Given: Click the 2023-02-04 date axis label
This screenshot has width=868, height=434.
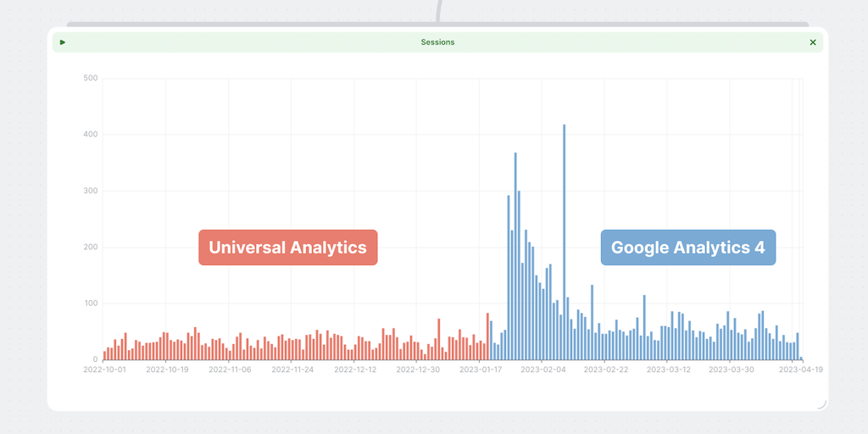Looking at the screenshot, I should coord(543,370).
